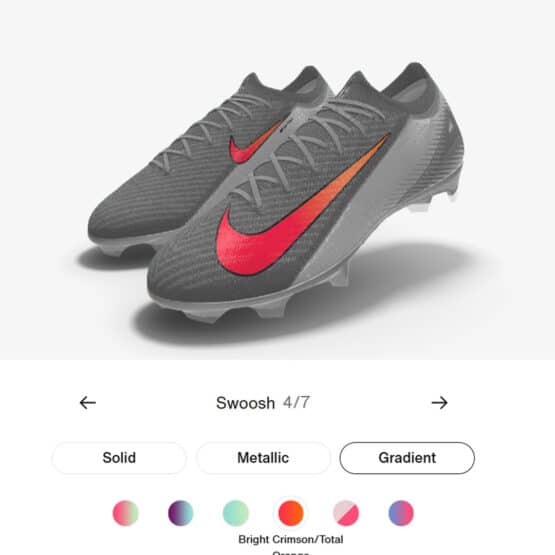Pick the purple-to-teal gradient swatch
The width and height of the screenshot is (555, 555).
[x=181, y=513]
